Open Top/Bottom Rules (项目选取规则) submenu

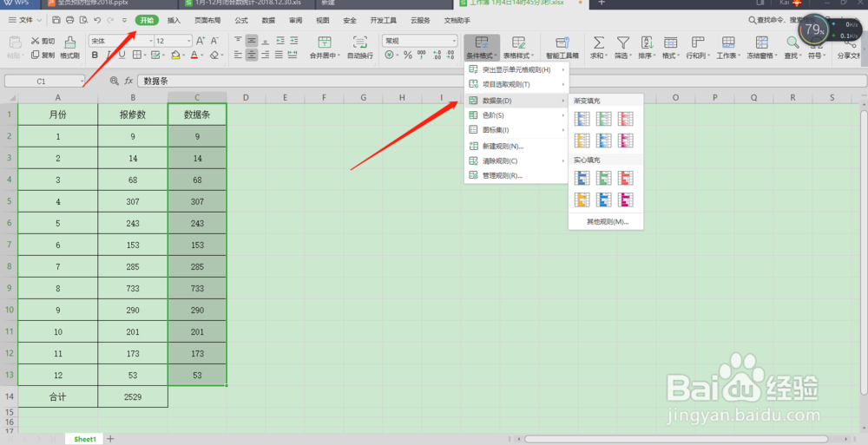[x=516, y=84]
